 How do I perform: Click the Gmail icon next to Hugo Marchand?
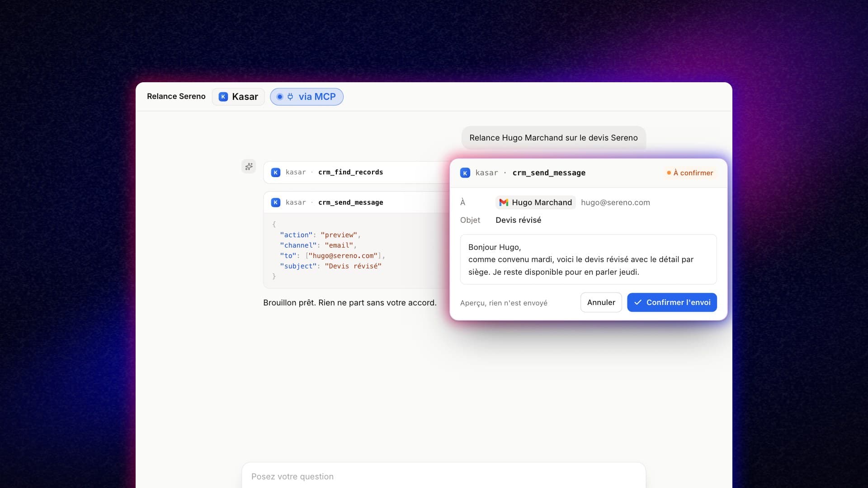(504, 202)
